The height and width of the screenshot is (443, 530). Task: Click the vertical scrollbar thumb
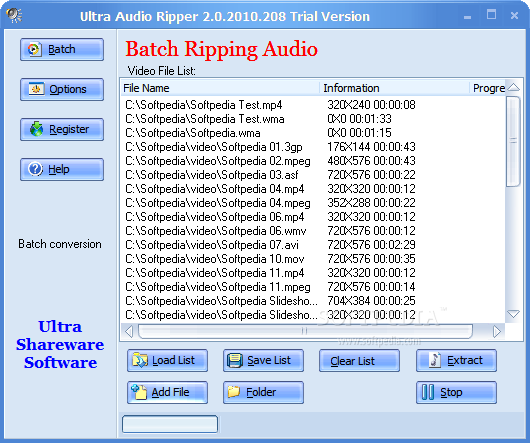point(513,141)
